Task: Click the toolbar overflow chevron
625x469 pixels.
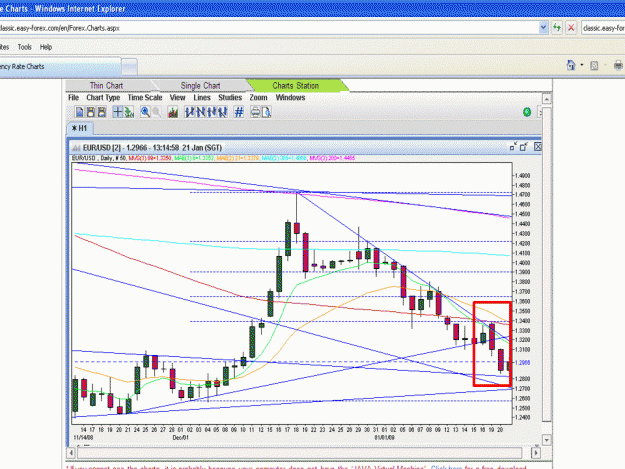Action: pos(540,112)
